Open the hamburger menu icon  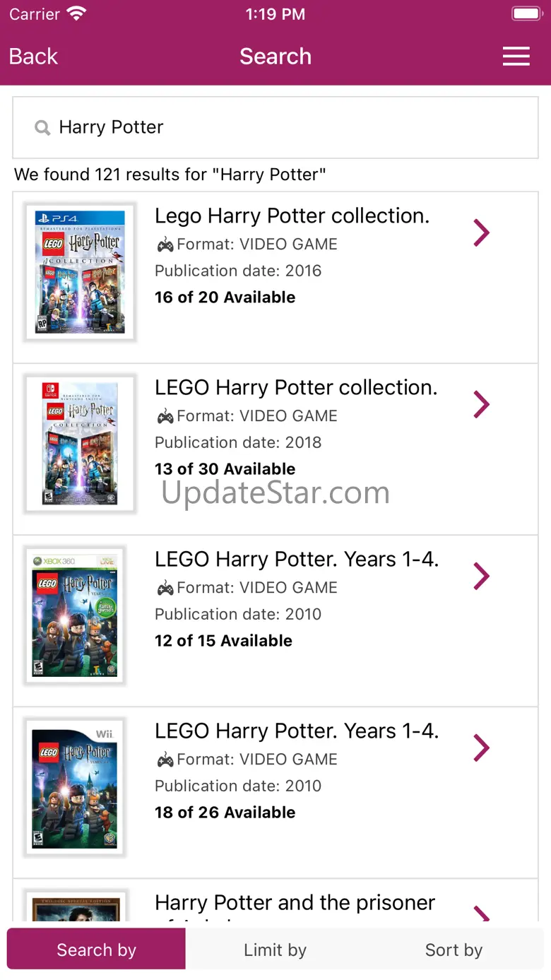516,57
